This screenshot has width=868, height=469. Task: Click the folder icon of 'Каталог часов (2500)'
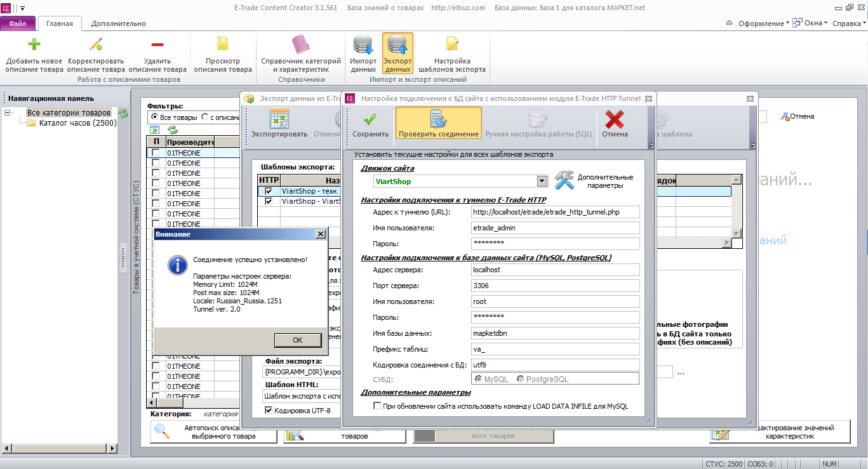pos(31,123)
